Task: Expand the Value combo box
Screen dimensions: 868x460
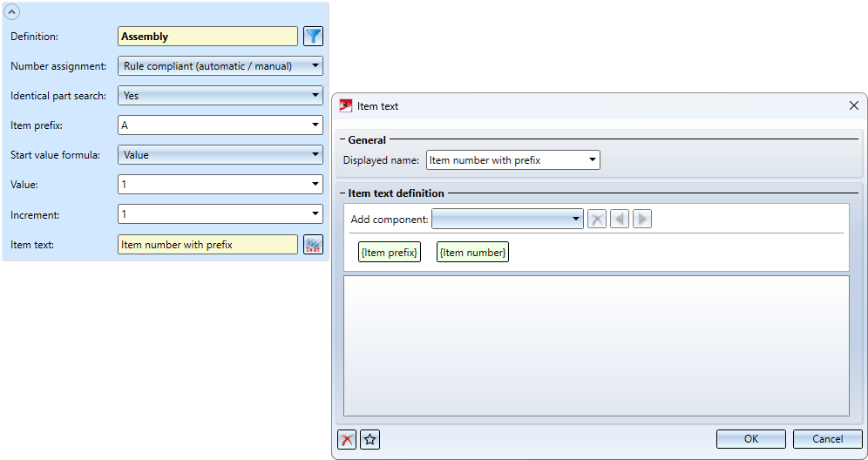Action: pyautogui.click(x=315, y=185)
